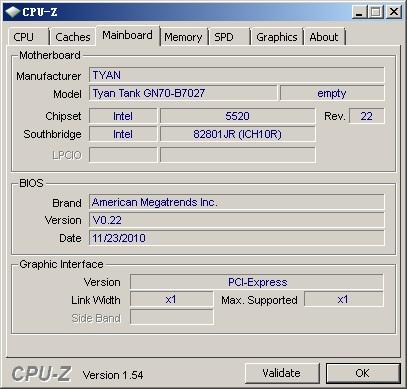407x389 pixels.
Task: Click the empty Side Band field
Action: 171,317
